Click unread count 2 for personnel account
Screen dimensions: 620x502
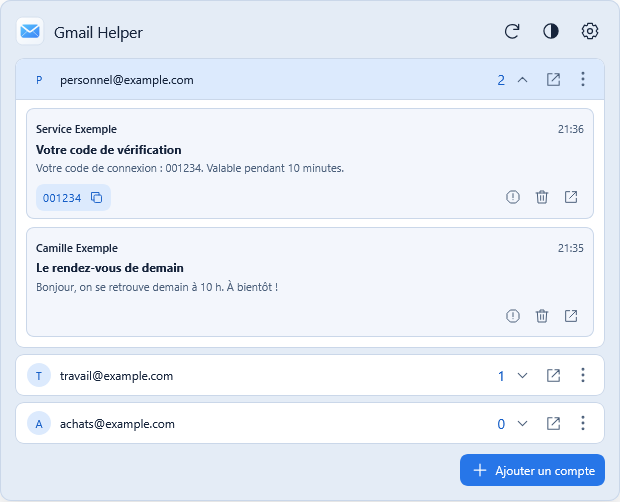pos(501,80)
